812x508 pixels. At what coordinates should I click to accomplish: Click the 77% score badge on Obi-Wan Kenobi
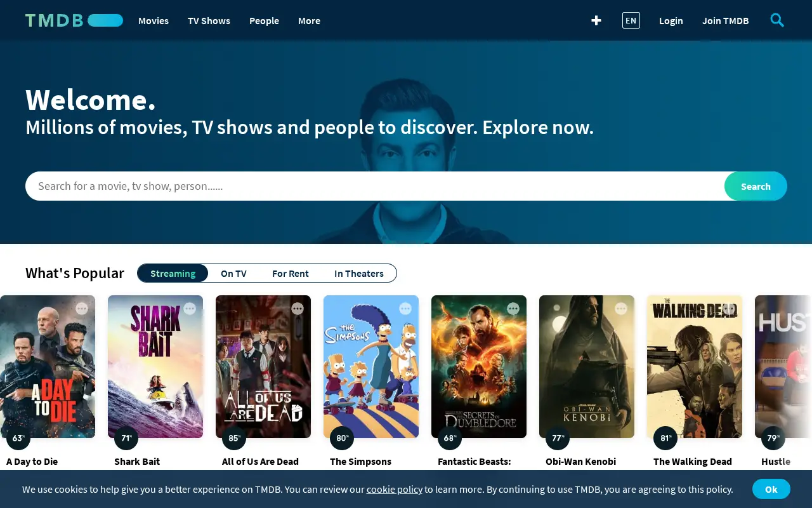(558, 438)
